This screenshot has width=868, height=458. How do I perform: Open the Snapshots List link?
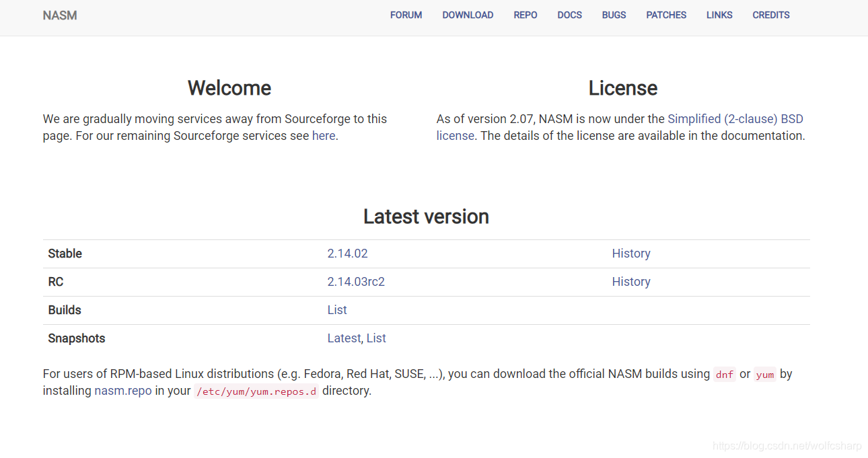pos(376,338)
